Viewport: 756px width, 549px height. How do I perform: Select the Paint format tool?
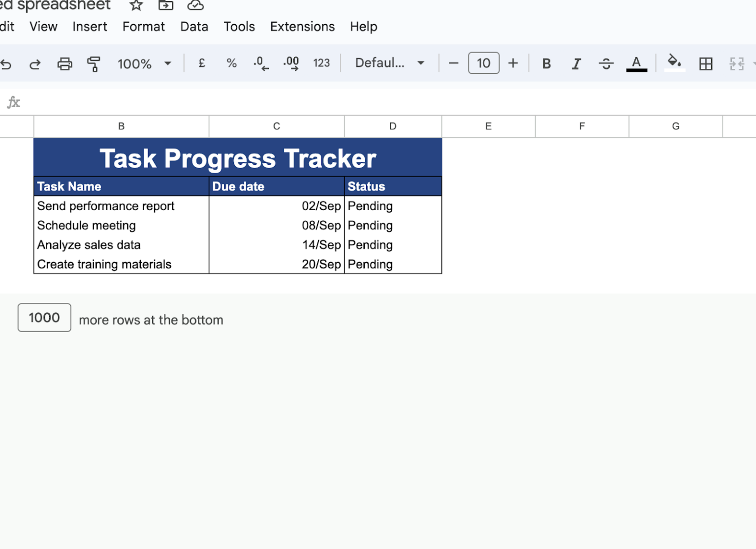coord(94,64)
